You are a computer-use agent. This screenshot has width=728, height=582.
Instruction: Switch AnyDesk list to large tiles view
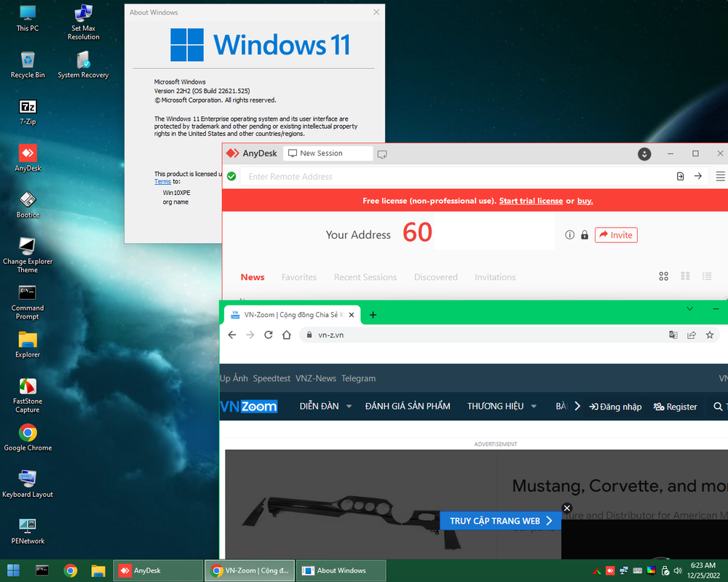pos(663,276)
